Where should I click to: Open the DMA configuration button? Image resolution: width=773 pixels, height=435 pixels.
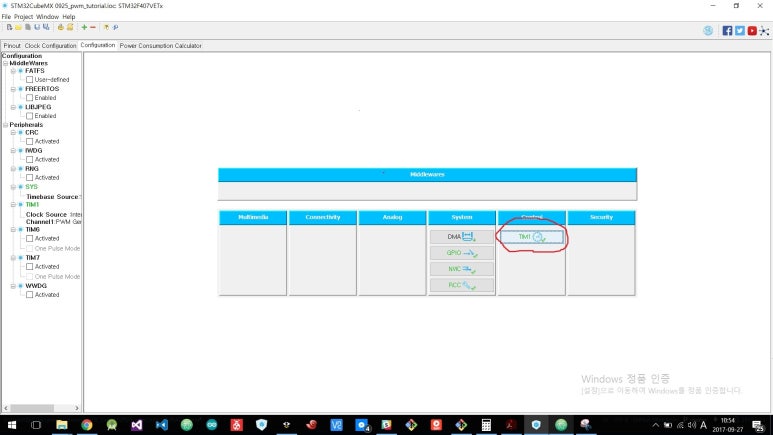tap(461, 237)
